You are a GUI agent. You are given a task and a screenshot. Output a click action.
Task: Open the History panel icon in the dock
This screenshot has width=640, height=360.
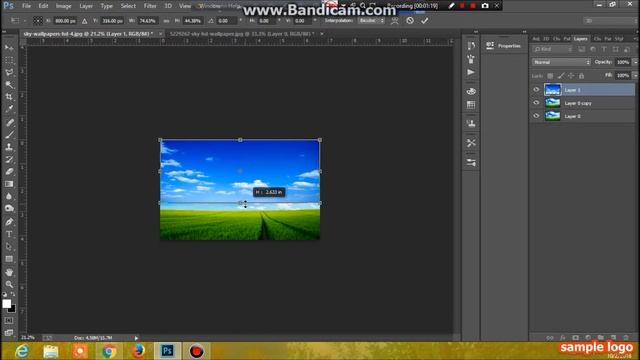point(471,46)
